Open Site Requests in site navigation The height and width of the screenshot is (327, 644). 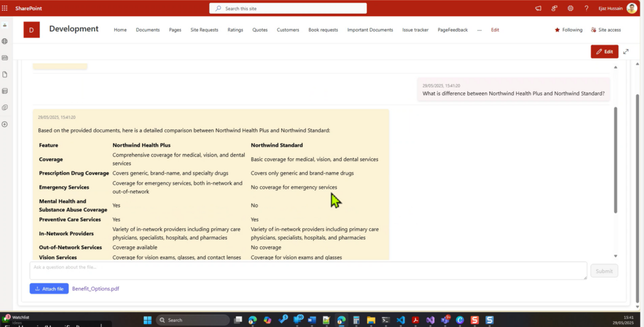coord(204,30)
